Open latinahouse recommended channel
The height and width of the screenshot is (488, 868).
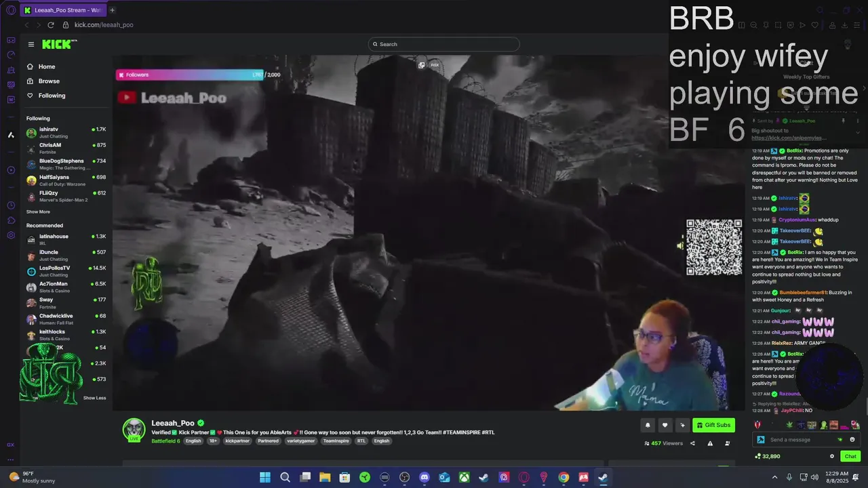point(66,239)
